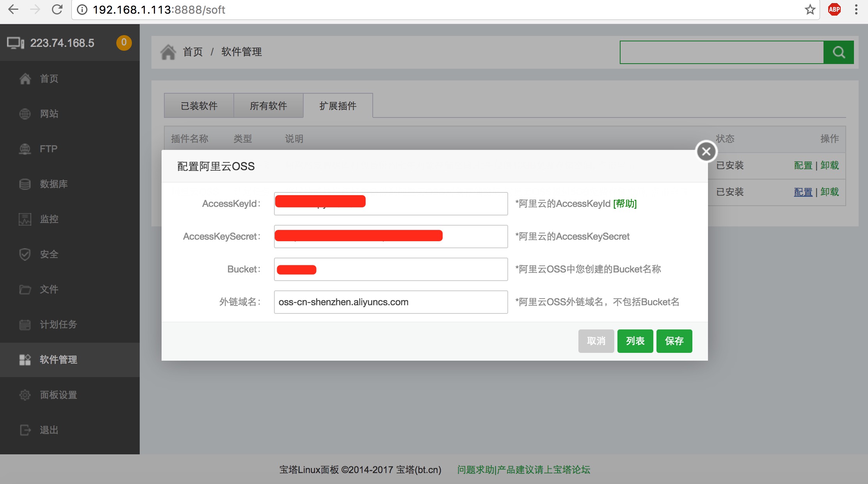Click the 首页 house icon in sidebar

point(25,78)
